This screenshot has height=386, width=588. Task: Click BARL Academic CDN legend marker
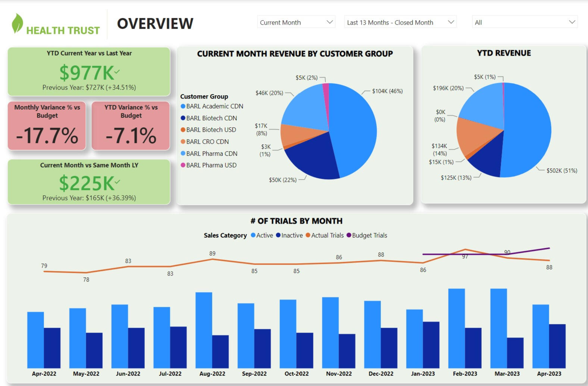tap(183, 106)
